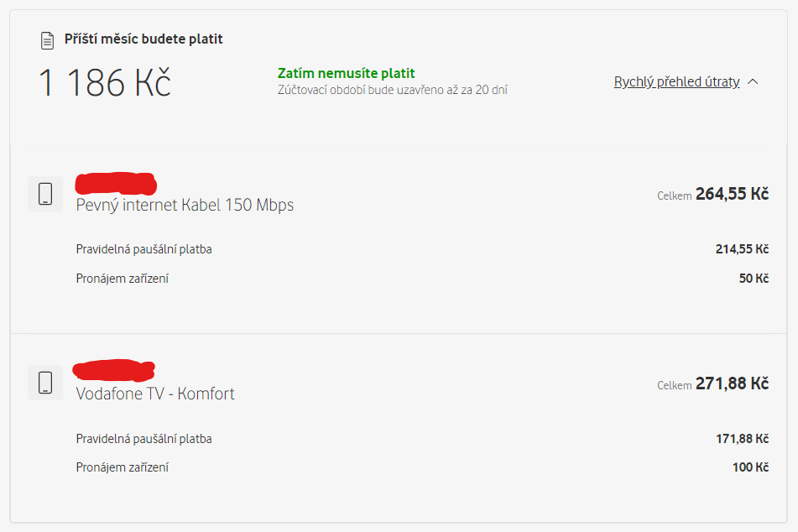Click the phone icon beside Vodafone TV - Komfort

point(45,383)
